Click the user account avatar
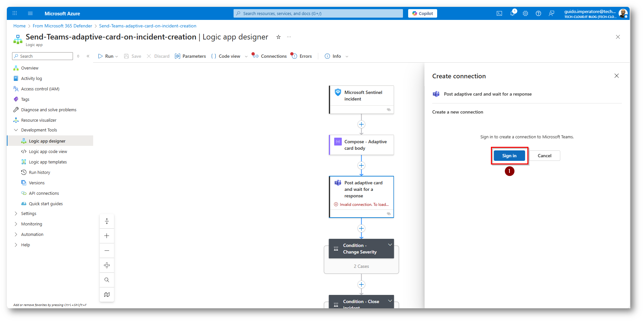This screenshot has width=644, height=322. point(623,13)
